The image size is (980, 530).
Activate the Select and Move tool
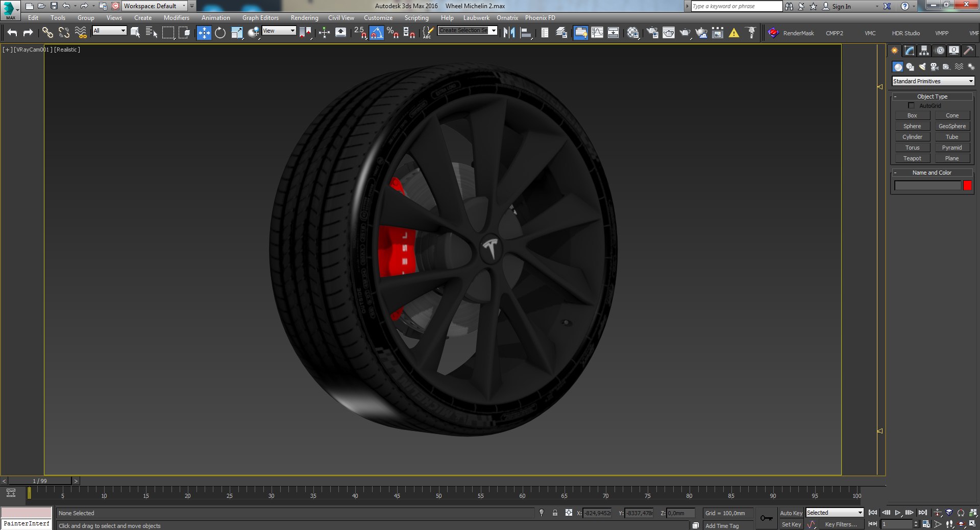(204, 33)
